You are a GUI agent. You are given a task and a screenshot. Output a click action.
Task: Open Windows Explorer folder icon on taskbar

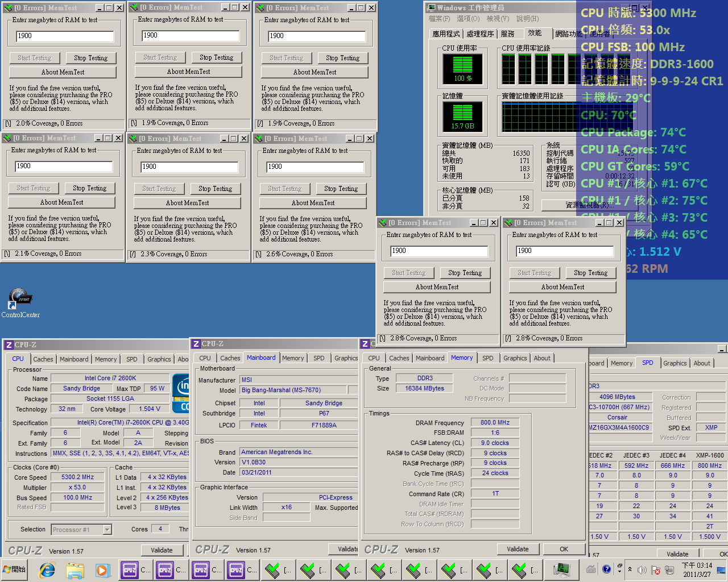click(x=75, y=569)
